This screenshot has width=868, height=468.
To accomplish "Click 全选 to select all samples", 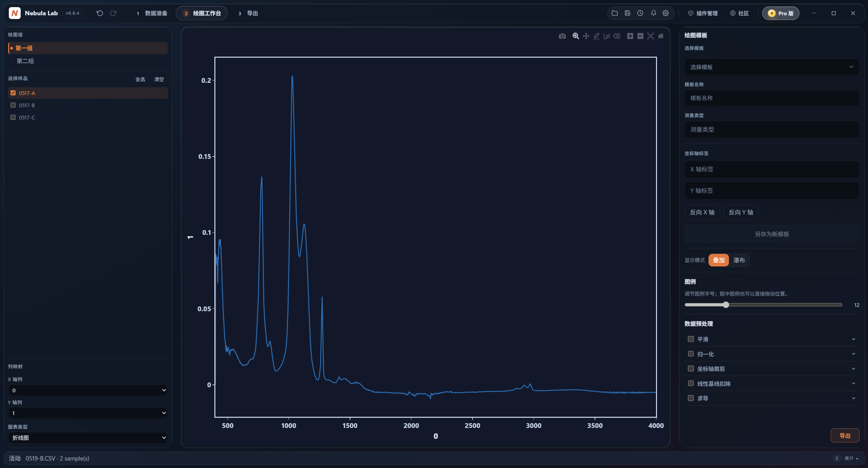I will pyautogui.click(x=140, y=79).
